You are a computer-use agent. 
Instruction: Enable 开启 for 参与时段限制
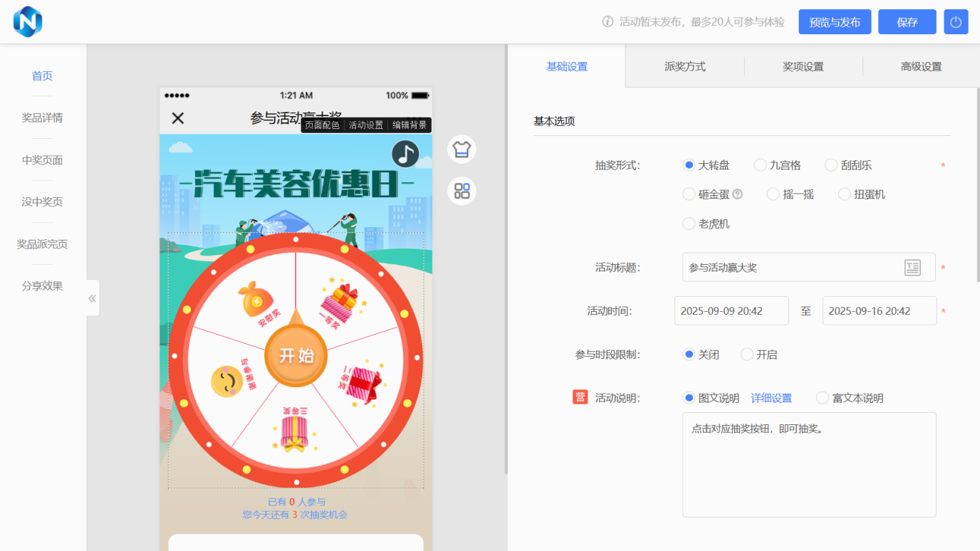click(746, 354)
